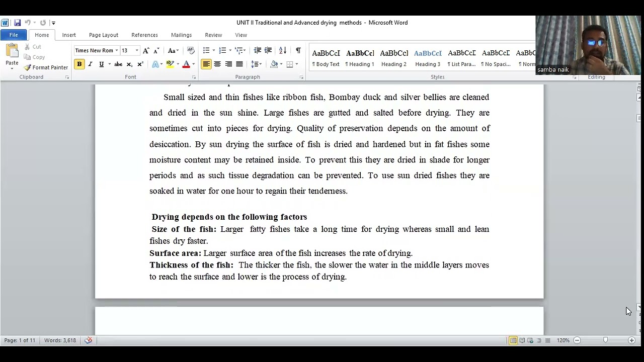Apply Heading 3 style

[x=428, y=58]
